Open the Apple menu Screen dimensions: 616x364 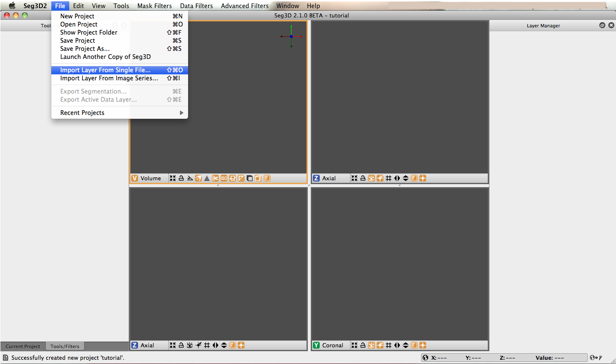pos(12,6)
